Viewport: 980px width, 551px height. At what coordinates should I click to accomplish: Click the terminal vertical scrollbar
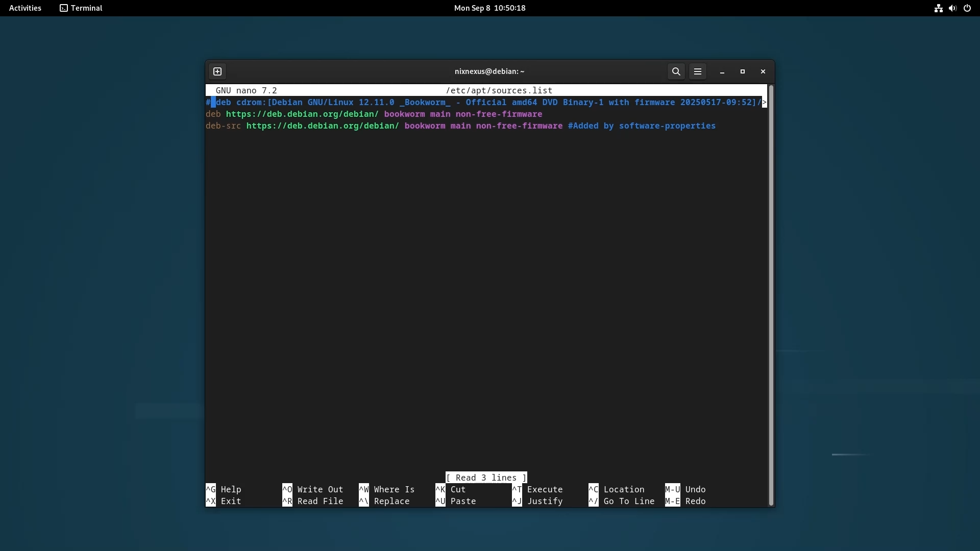click(771, 295)
